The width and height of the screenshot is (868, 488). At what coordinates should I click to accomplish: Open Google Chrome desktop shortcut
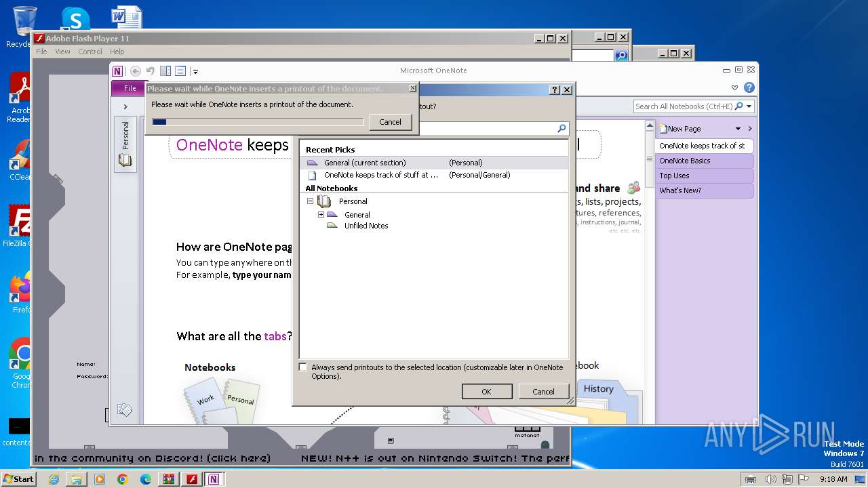(22, 363)
